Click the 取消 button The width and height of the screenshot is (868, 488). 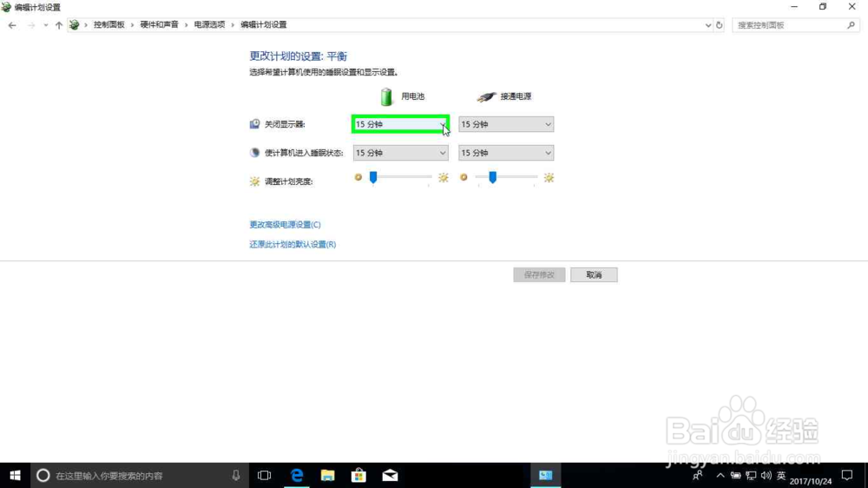(x=594, y=274)
